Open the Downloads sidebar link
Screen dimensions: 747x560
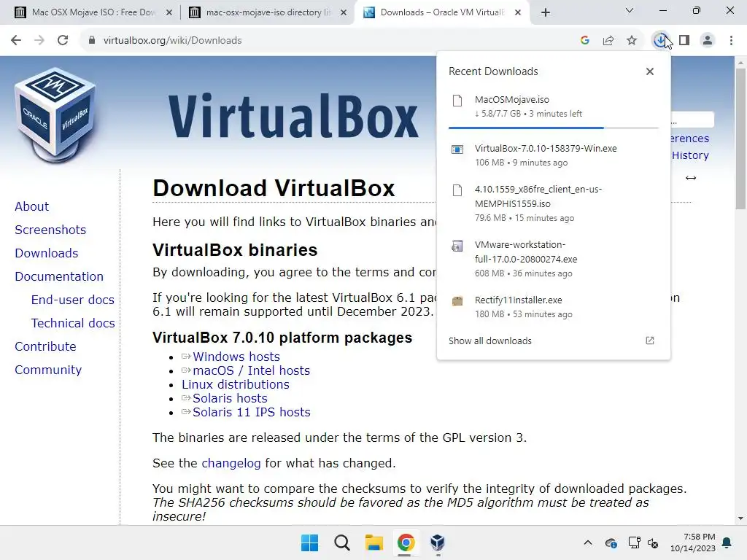46,253
